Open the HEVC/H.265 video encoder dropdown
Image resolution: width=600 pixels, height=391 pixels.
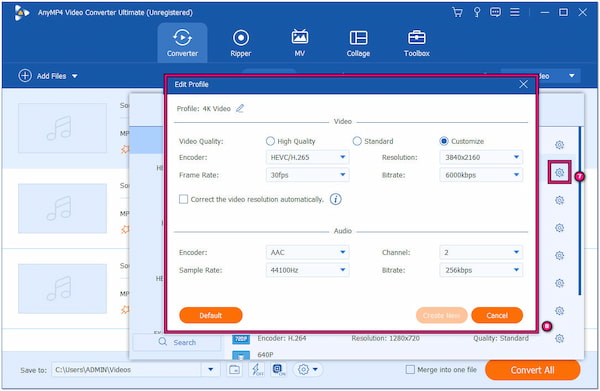pos(307,157)
